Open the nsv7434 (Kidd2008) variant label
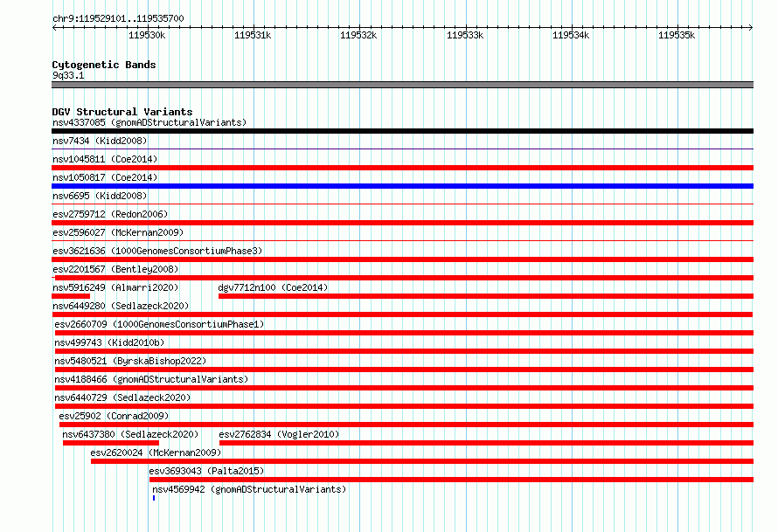 [100, 141]
